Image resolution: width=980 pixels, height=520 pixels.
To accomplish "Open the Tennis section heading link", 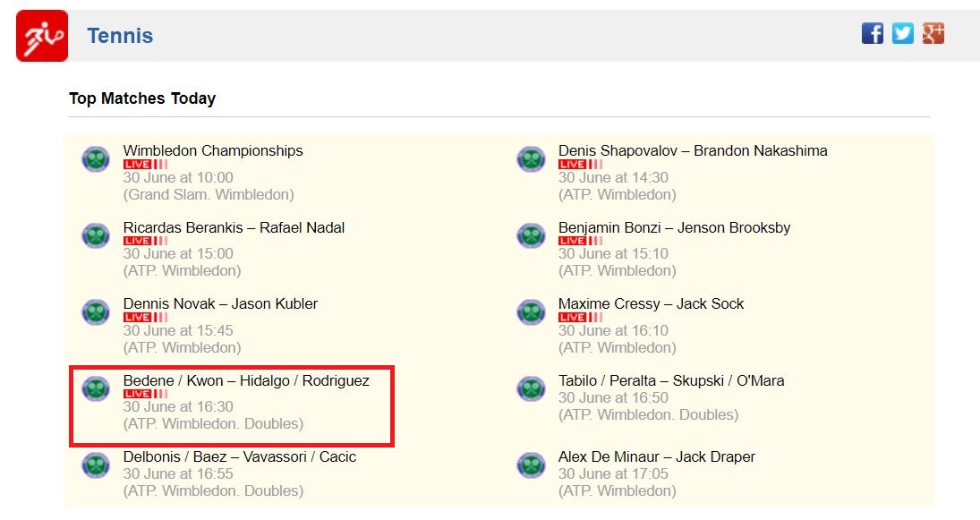I will (x=120, y=36).
